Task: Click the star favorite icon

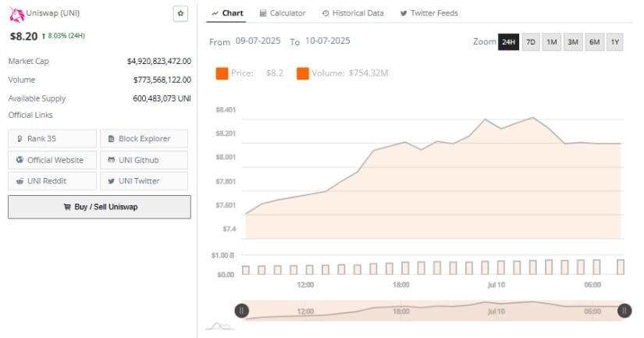Action: [x=180, y=13]
